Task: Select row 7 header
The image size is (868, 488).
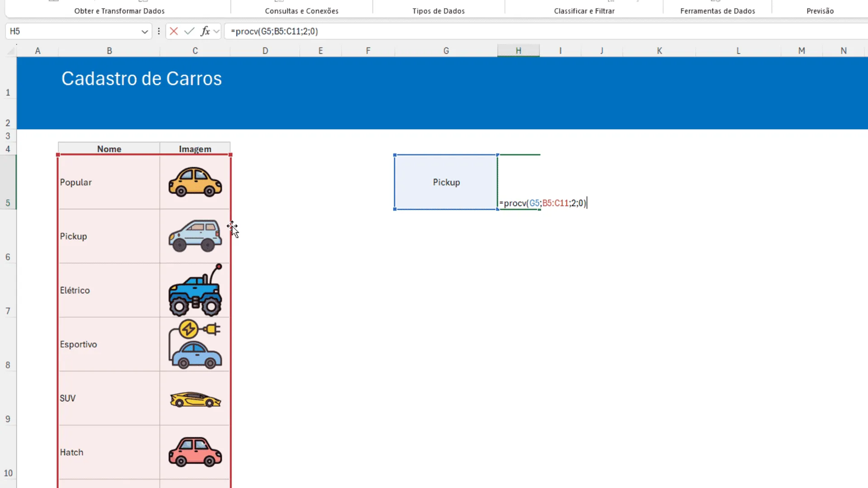Action: pyautogui.click(x=8, y=290)
